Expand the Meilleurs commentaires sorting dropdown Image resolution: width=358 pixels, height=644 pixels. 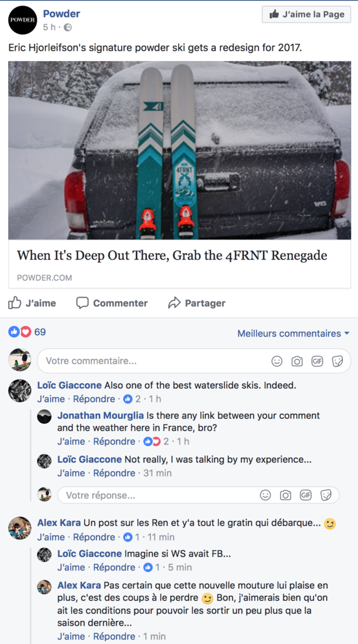[x=293, y=333]
